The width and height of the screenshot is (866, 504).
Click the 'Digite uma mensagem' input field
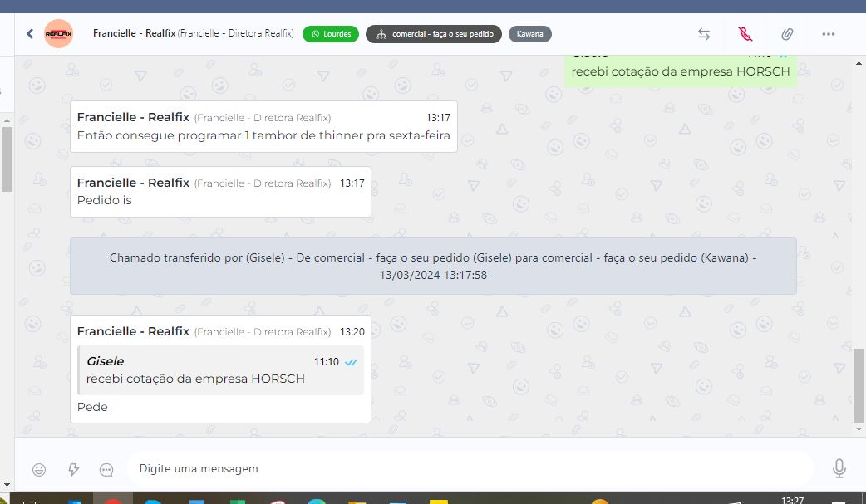(x=465, y=468)
